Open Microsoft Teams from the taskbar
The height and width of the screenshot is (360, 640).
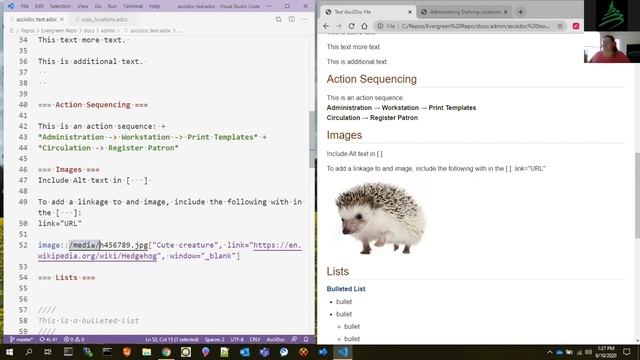[264, 352]
